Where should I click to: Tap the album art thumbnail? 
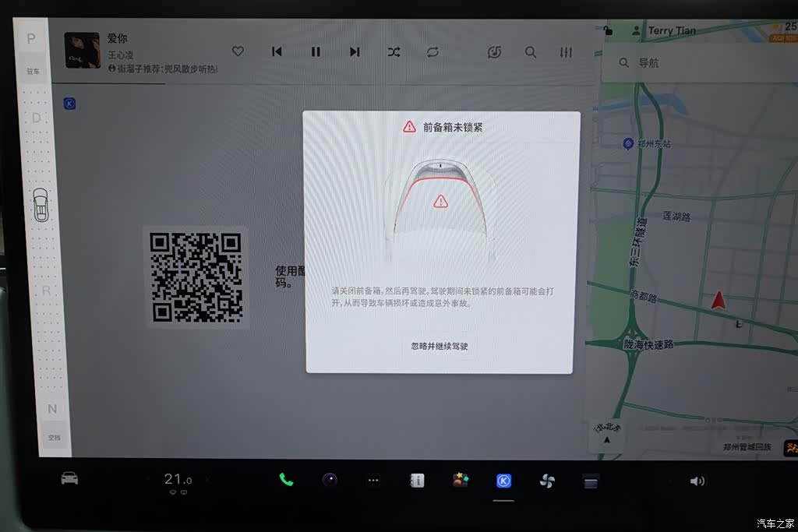click(x=83, y=51)
